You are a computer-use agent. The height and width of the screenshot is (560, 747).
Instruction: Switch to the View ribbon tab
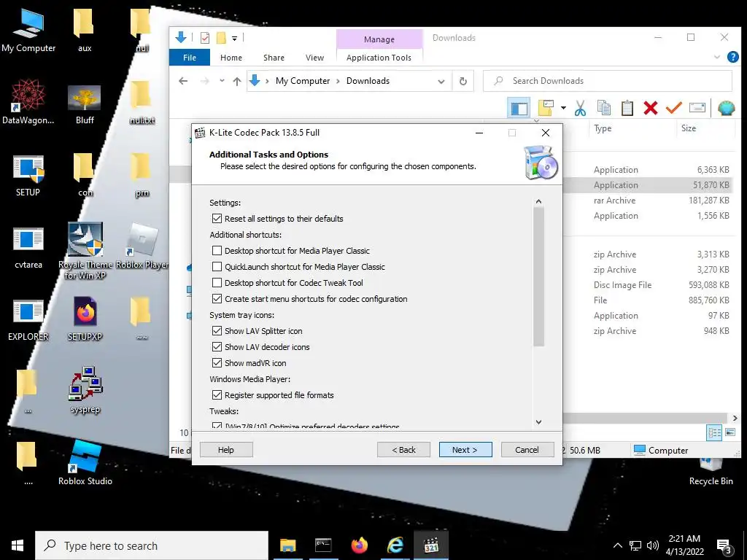coord(315,57)
